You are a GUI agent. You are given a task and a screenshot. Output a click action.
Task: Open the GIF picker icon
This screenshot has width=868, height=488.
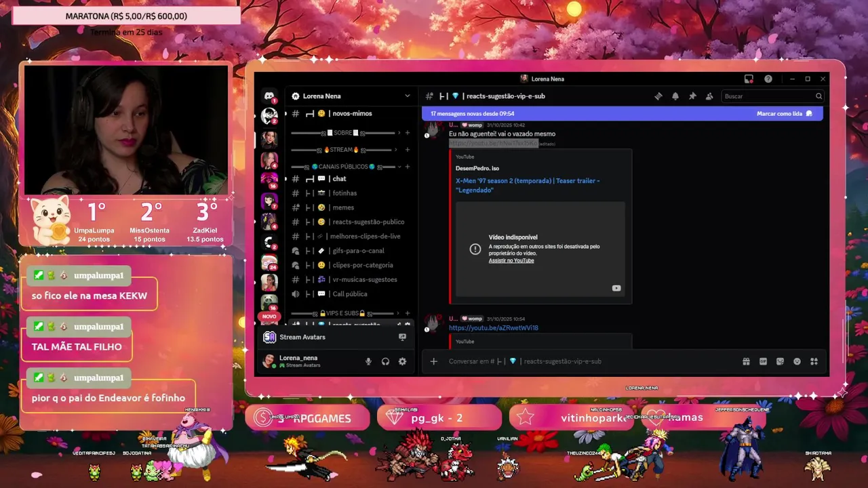(x=763, y=361)
